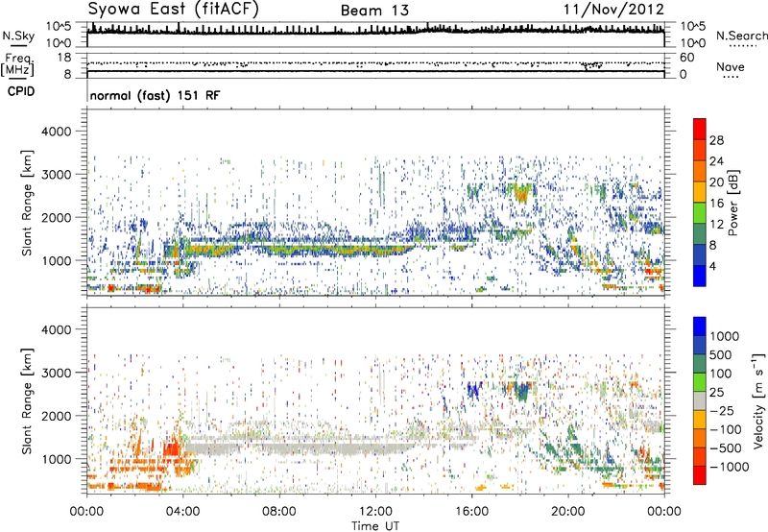Click 'normal (fast) 151 RF' text
The image size is (768, 532).
[155, 95]
